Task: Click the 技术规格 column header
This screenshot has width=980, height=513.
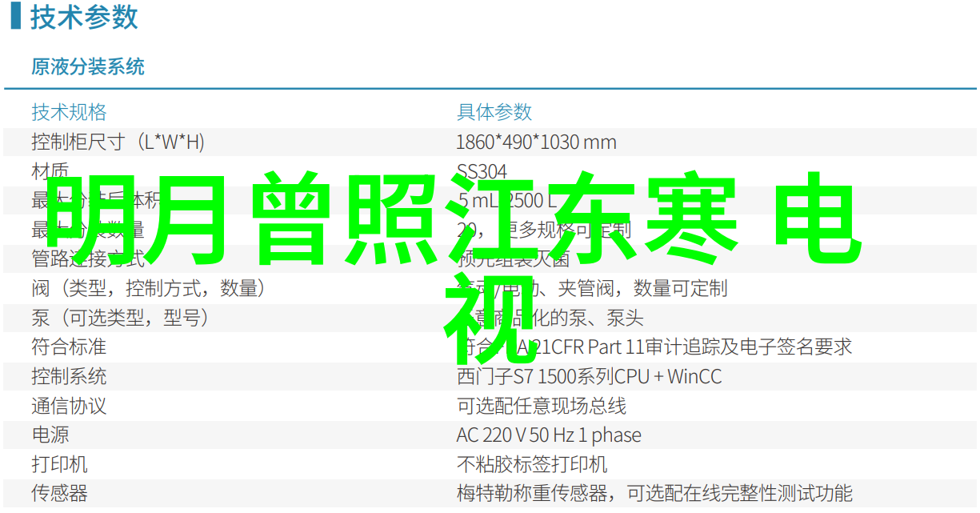Action: 69,112
